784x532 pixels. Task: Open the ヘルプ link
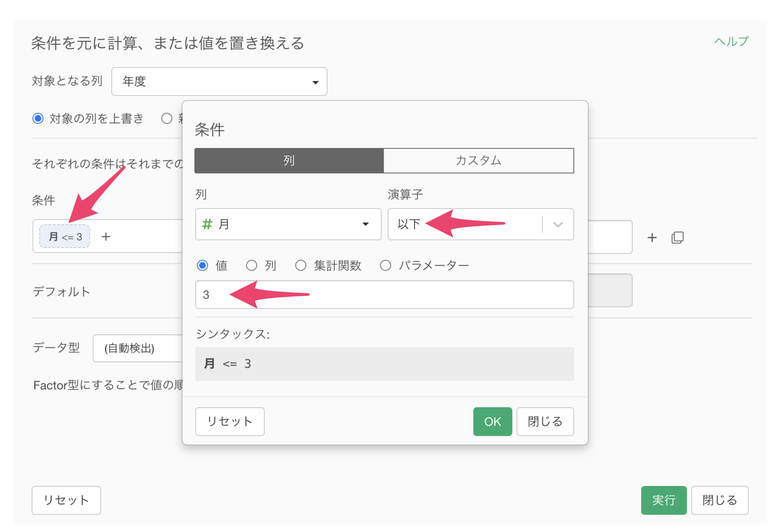[x=731, y=42]
